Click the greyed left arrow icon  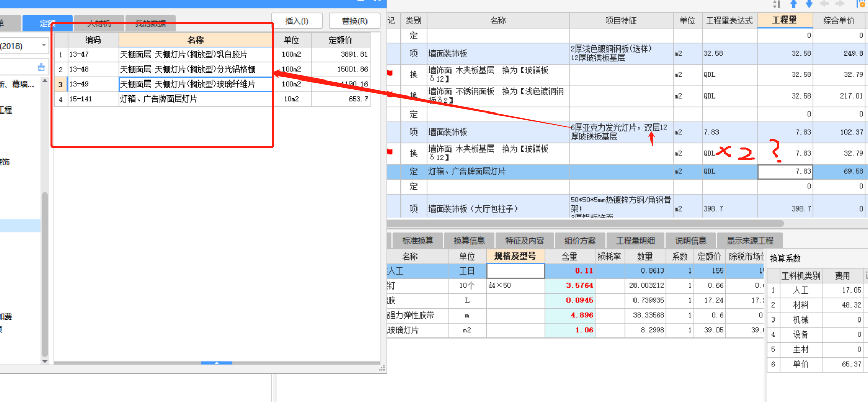824,4
